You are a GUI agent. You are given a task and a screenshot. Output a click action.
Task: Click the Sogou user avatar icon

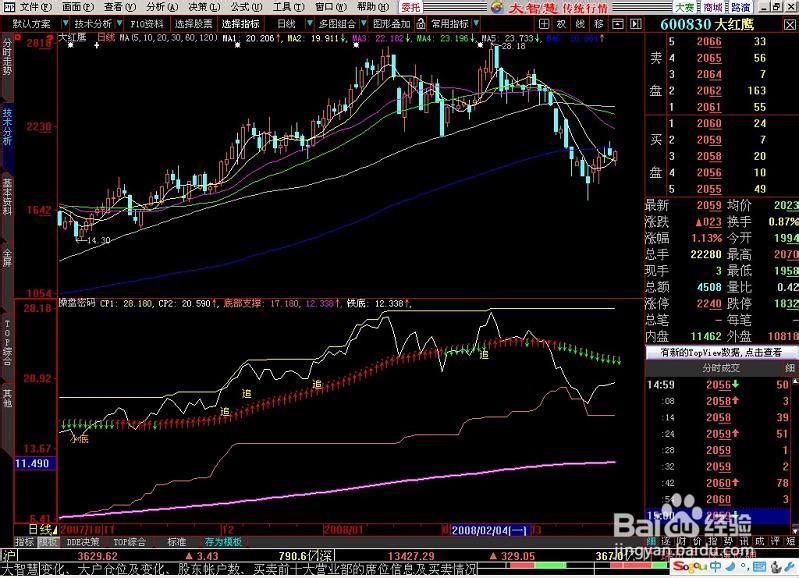point(776,567)
